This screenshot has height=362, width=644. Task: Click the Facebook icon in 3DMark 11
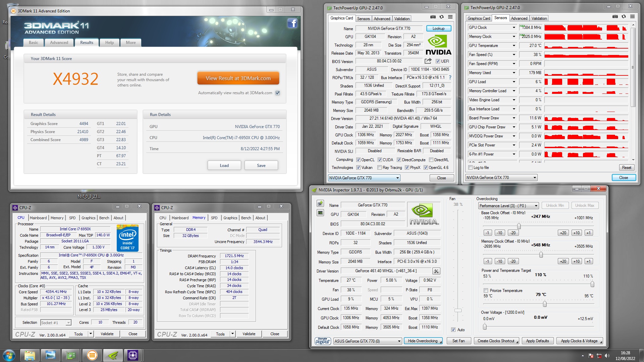292,23
